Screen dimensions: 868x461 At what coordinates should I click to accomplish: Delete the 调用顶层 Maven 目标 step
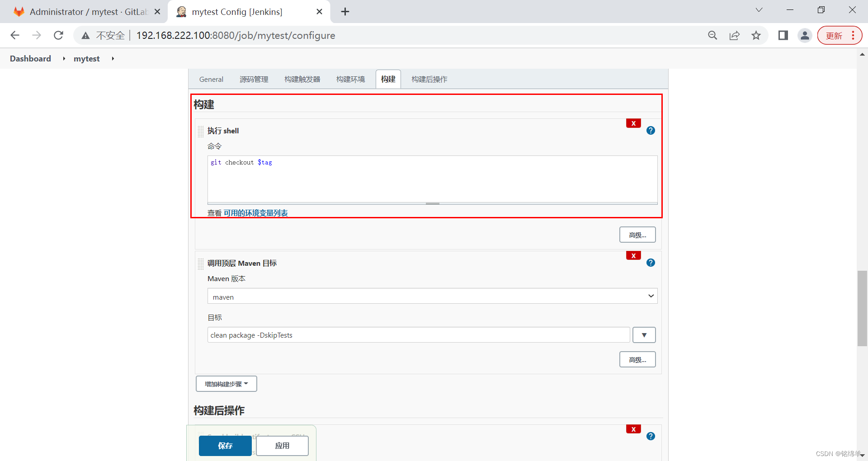(x=633, y=256)
